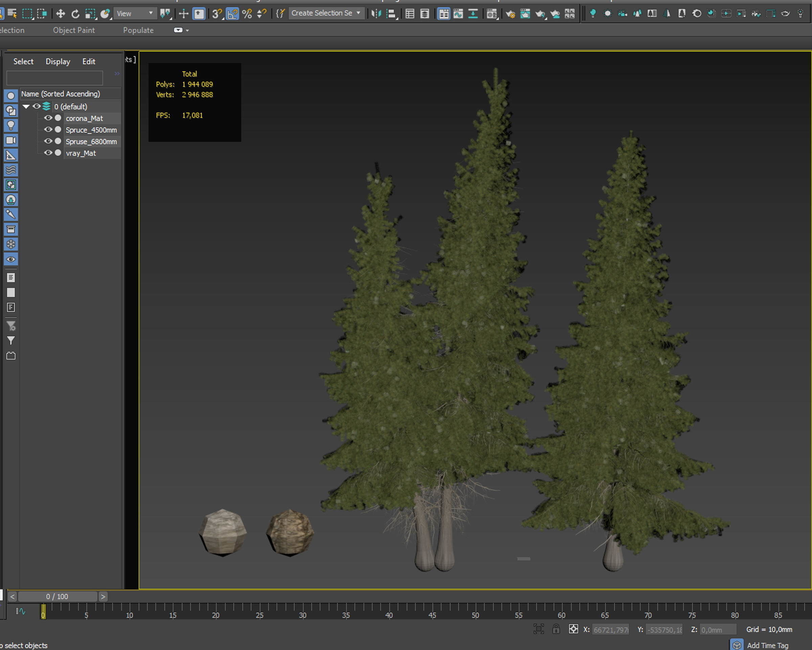Open the Rendered Frame Window
This screenshot has height=650, width=812.
coord(525,14)
